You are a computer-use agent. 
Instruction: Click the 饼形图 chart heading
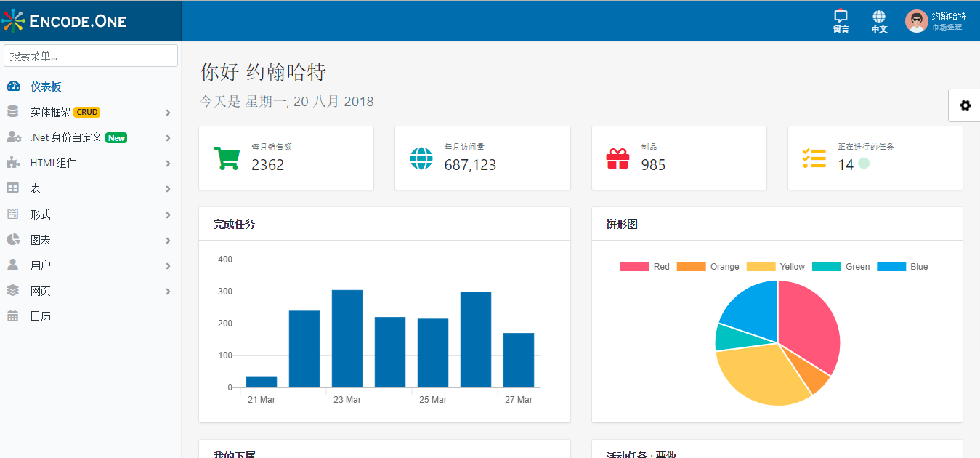(622, 224)
